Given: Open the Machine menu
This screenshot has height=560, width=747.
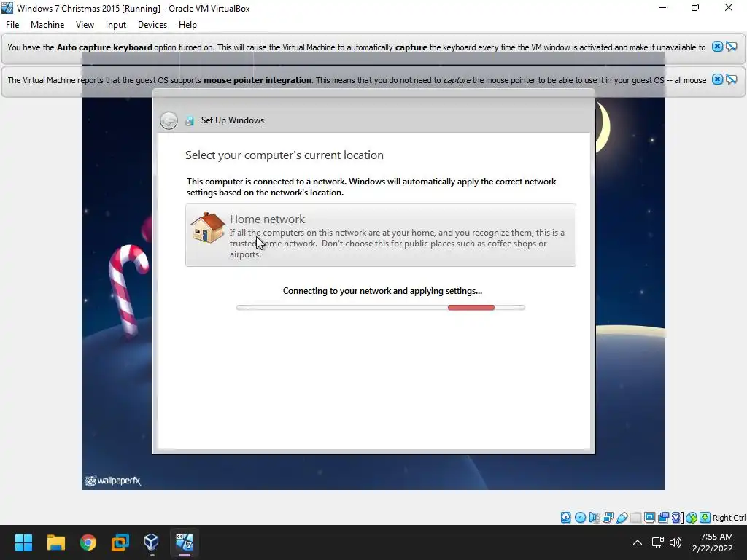Looking at the screenshot, I should pos(47,25).
